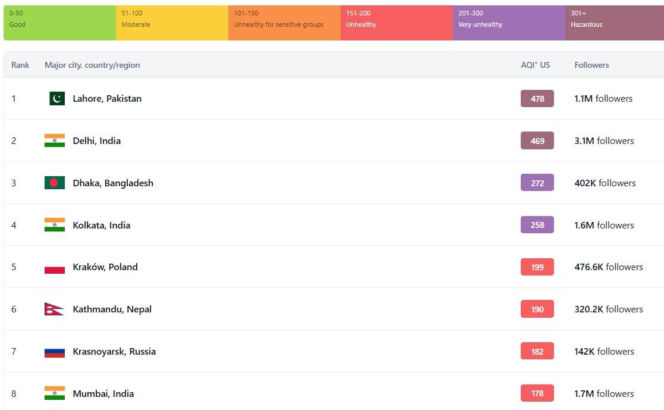Open the Lahore, Pakistan city link

[107, 99]
